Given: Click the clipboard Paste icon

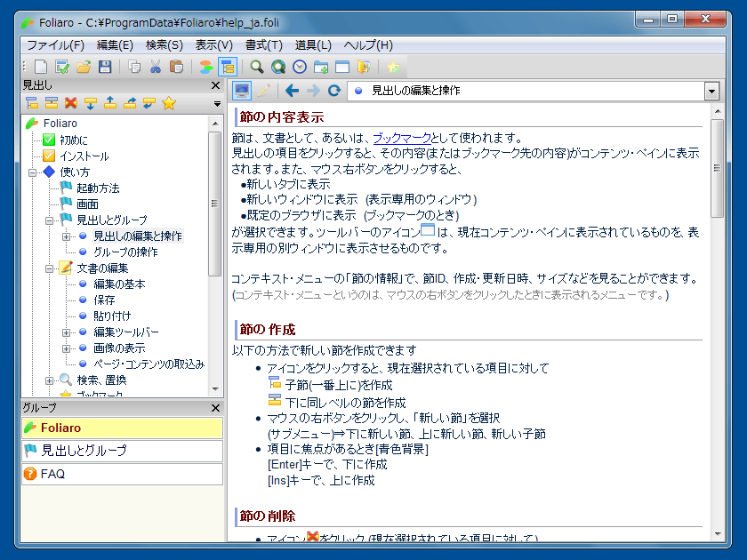Looking at the screenshot, I should click(x=177, y=67).
